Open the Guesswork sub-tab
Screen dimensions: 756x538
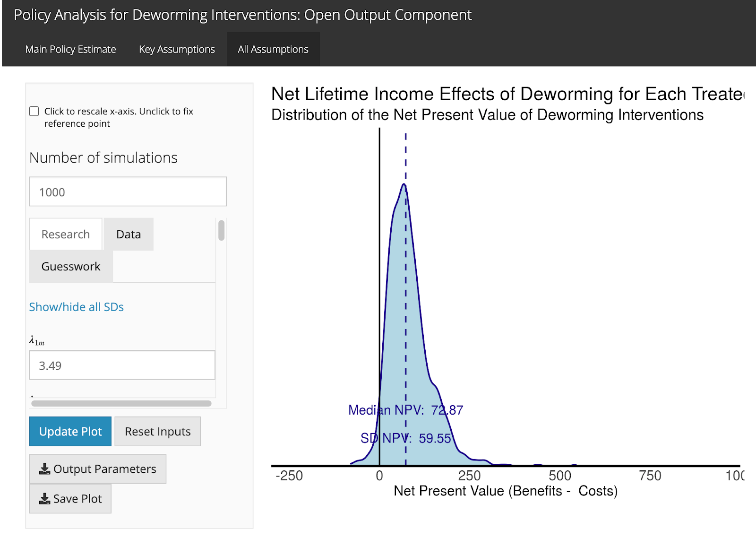click(71, 266)
